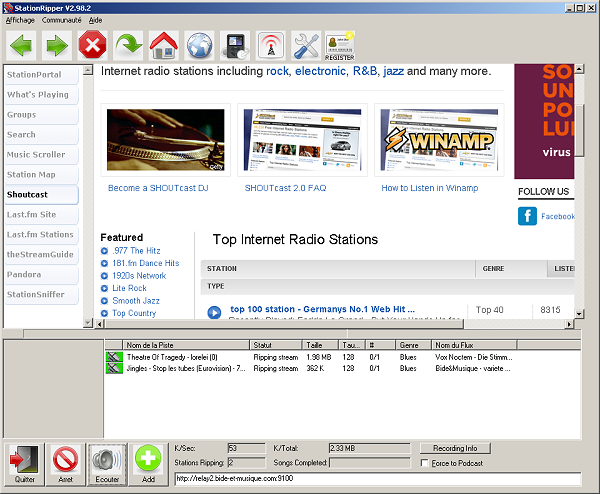600x494 pixels.
Task: Click the turntable DJ thumbnail
Action: [166, 140]
